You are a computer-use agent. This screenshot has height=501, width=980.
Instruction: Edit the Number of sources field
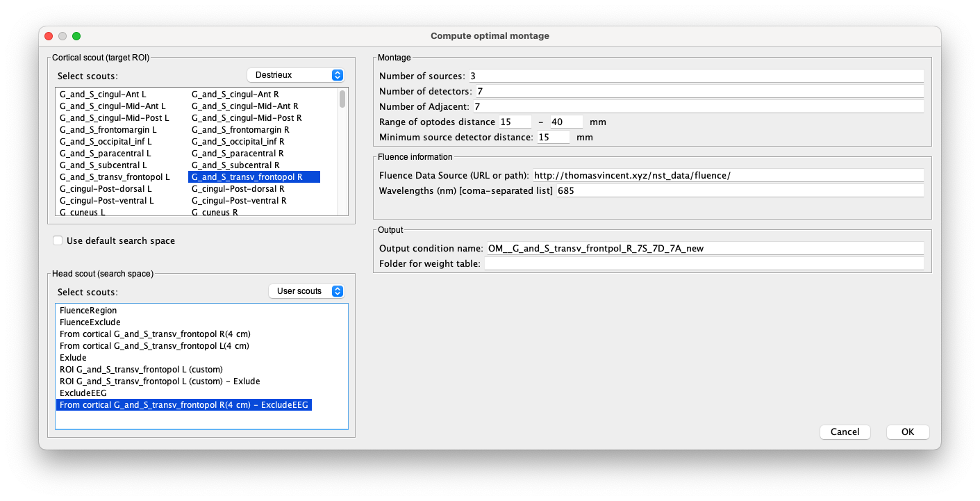[696, 76]
